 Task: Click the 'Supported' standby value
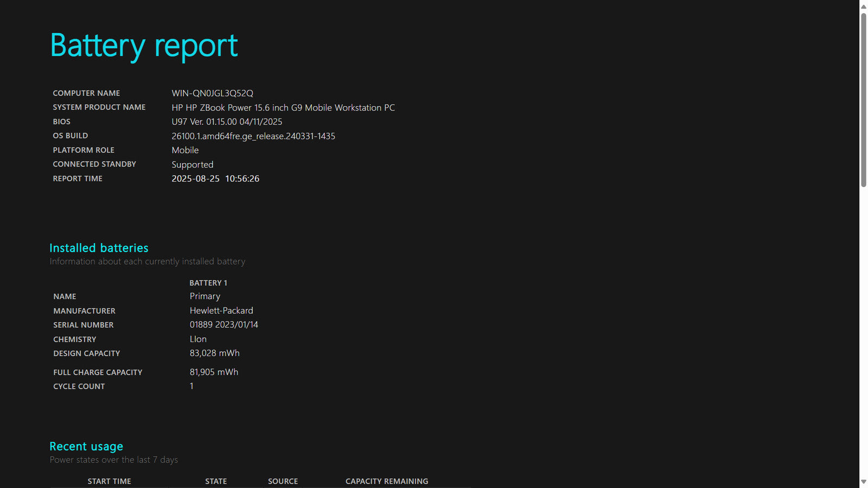[193, 165]
